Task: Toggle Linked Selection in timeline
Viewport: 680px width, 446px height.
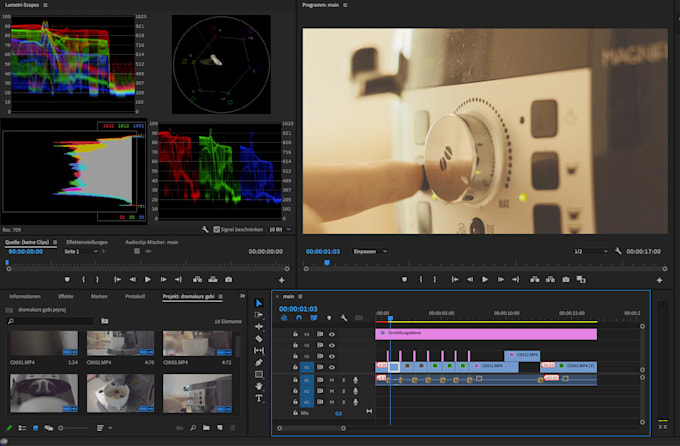Action: (x=314, y=318)
